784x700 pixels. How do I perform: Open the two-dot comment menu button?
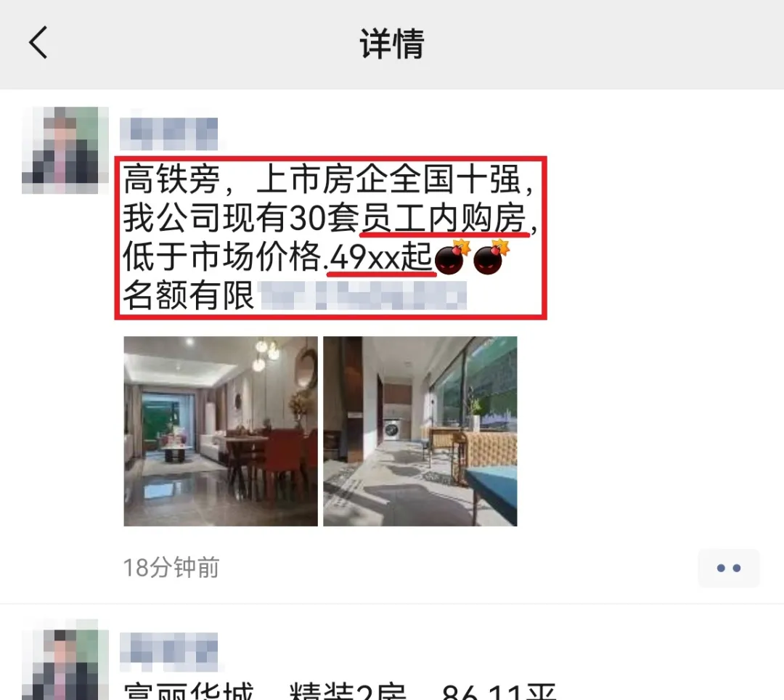729,568
